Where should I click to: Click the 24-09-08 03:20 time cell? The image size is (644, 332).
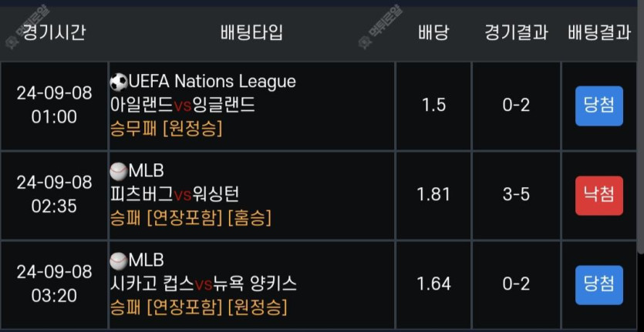pyautogui.click(x=54, y=283)
